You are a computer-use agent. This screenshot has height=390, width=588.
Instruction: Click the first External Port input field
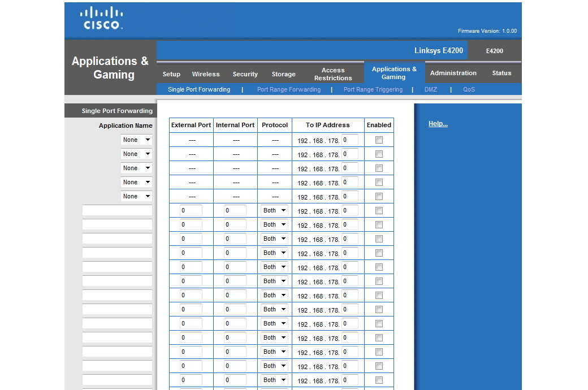(191, 210)
